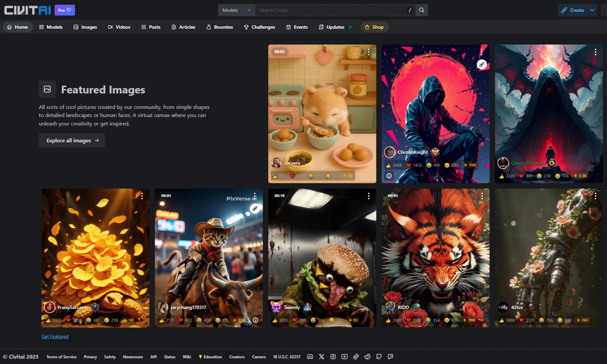Viewport: 607px width, 364px height.
Task: Show info icon on ChronoKnight image
Action: tap(389, 176)
